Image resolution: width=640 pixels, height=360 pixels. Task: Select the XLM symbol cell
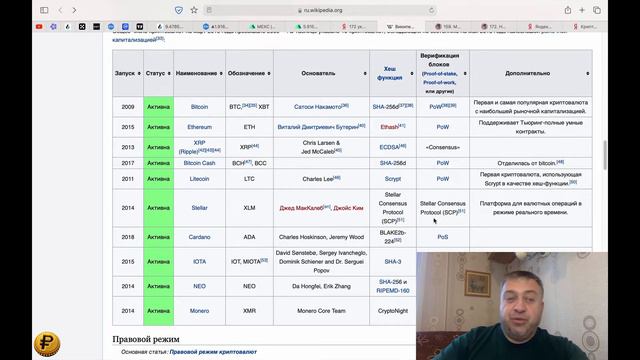249,208
